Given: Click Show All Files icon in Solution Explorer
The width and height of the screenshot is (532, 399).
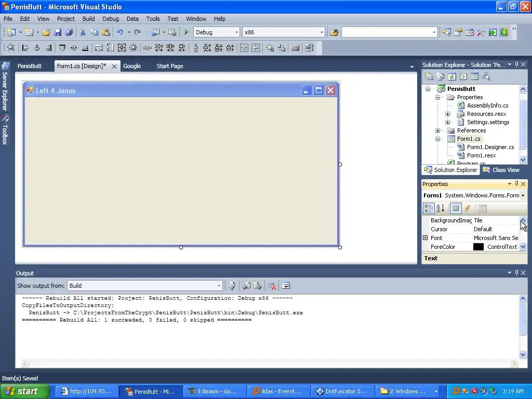Looking at the screenshot, I should click(x=440, y=77).
